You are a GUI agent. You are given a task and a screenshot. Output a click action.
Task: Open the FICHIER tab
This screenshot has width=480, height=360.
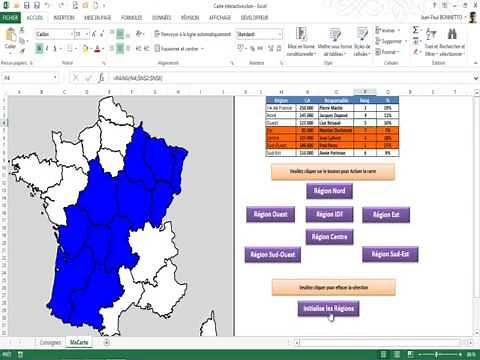coord(10,17)
